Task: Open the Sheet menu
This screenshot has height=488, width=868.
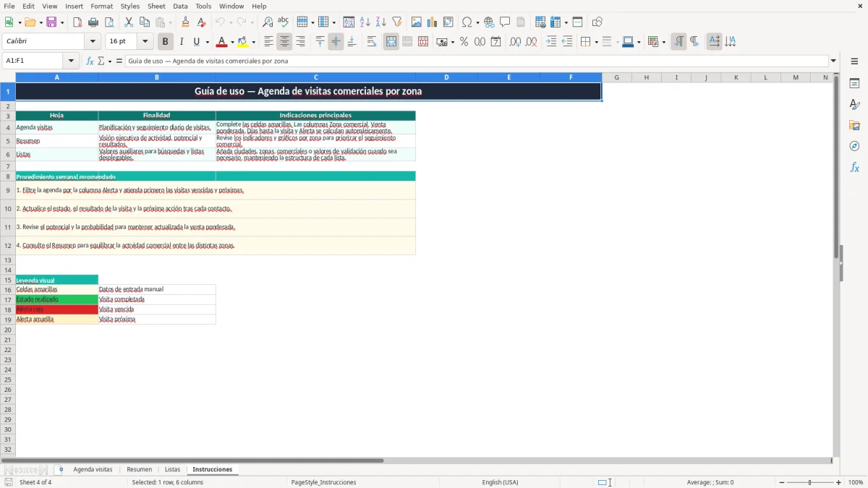Action: 156,6
